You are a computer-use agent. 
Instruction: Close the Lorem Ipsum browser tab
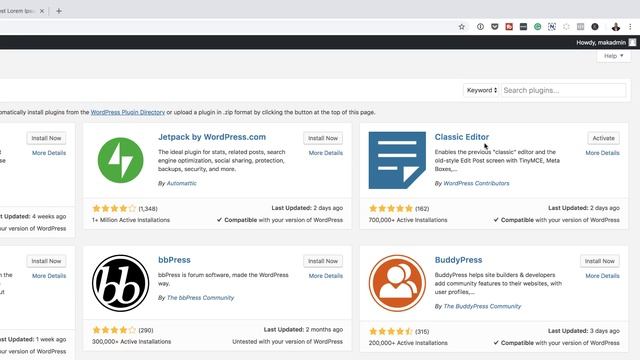42,11
